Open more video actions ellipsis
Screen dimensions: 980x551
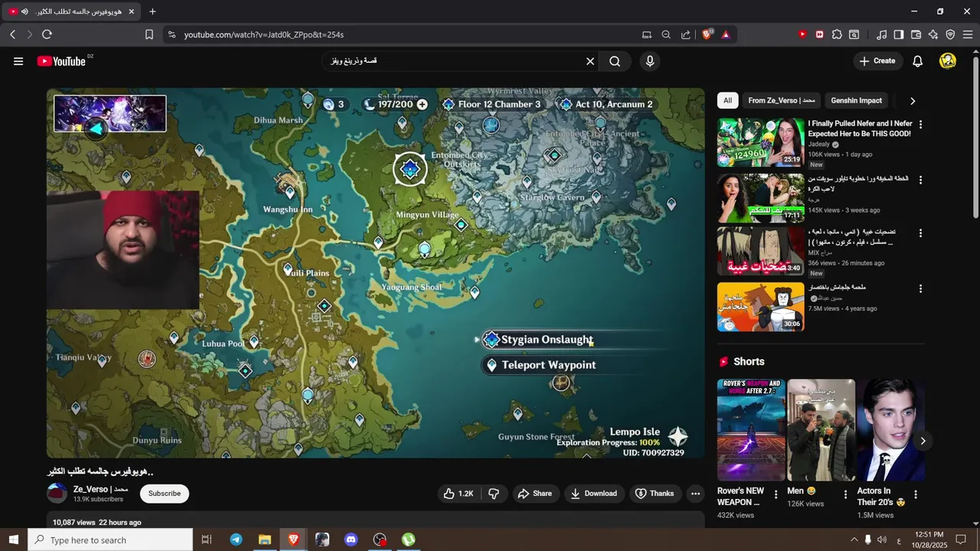[695, 494]
